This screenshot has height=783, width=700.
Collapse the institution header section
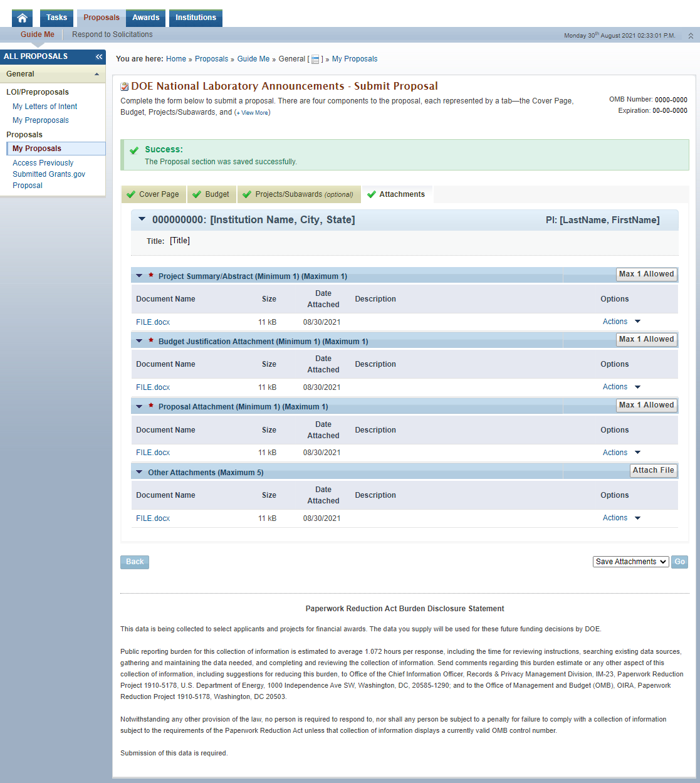tap(142, 219)
